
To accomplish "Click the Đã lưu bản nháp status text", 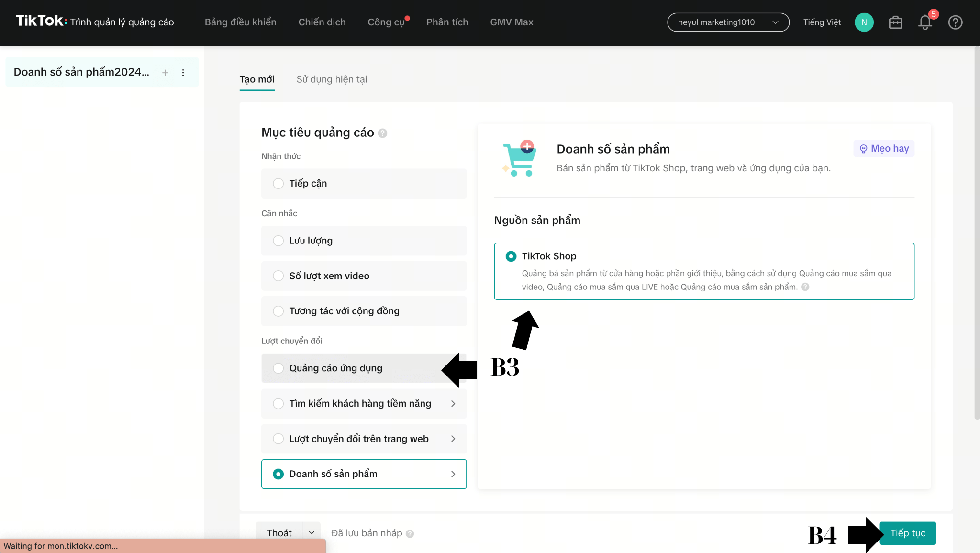I will pos(367,533).
